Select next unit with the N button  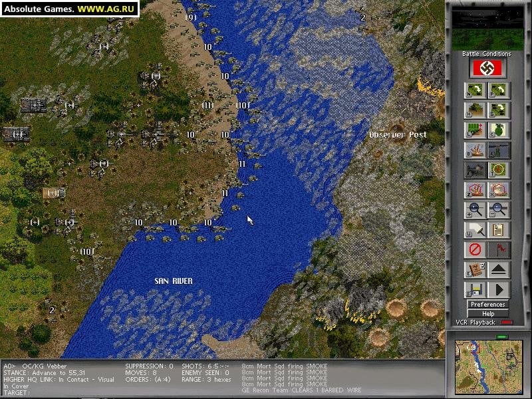click(x=475, y=90)
